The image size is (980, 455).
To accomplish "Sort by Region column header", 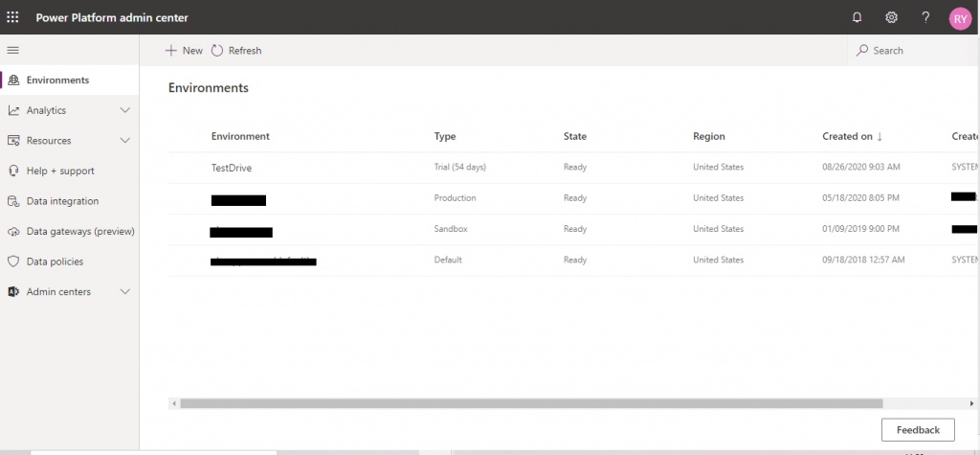I will [x=709, y=136].
